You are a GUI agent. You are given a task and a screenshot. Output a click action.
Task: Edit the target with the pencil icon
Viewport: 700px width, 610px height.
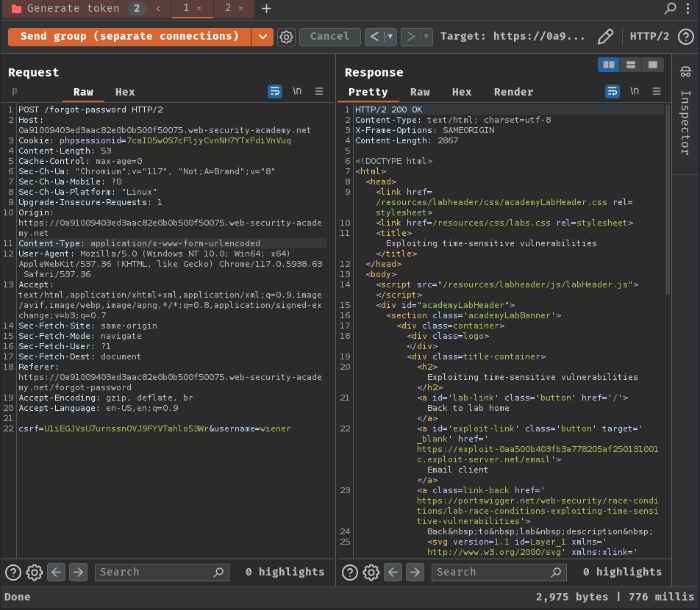pos(605,37)
